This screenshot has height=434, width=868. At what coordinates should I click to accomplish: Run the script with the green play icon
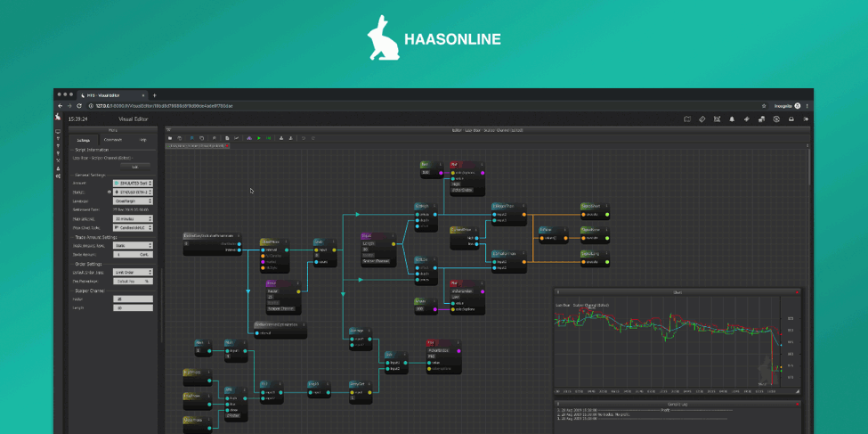[x=258, y=138]
